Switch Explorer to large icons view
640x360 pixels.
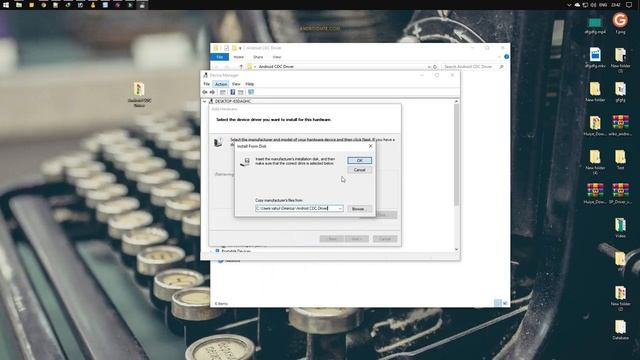click(x=505, y=303)
